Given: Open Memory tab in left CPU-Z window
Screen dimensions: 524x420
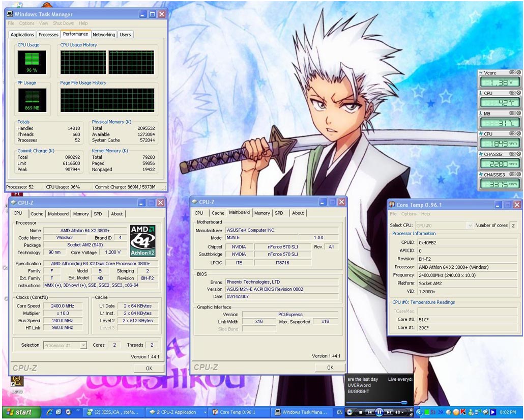Looking at the screenshot, I should point(81,214).
